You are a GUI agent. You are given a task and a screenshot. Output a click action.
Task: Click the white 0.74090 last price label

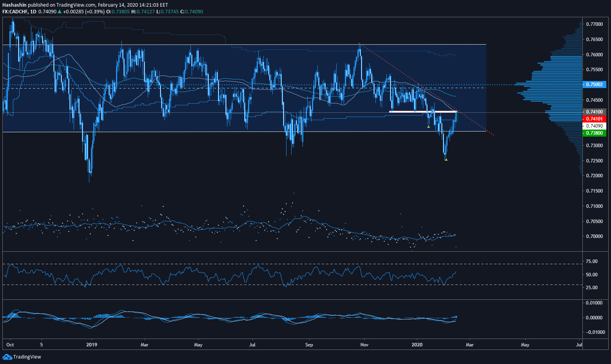[x=594, y=126]
